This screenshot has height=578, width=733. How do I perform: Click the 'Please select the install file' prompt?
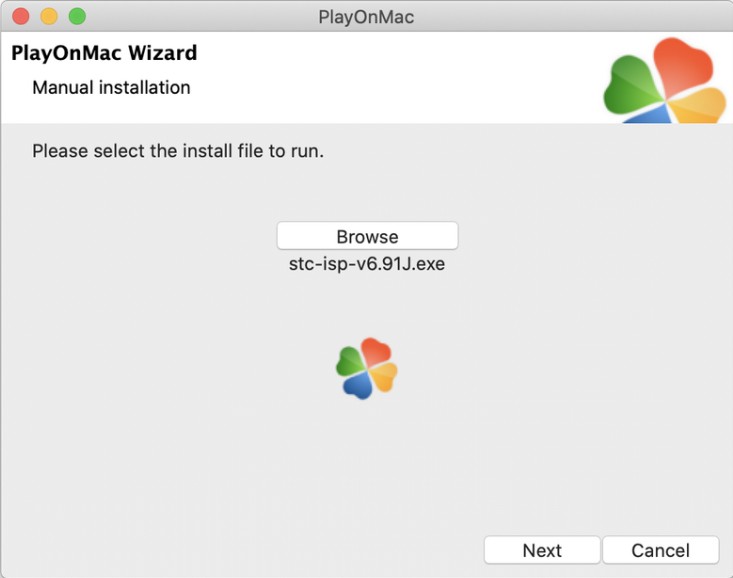click(x=178, y=151)
